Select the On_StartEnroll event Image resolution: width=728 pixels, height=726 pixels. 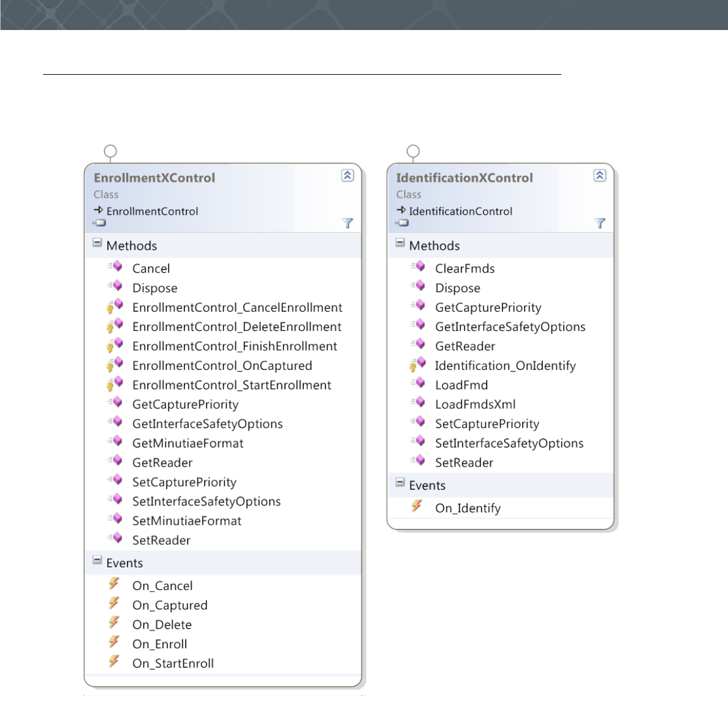pos(173,664)
